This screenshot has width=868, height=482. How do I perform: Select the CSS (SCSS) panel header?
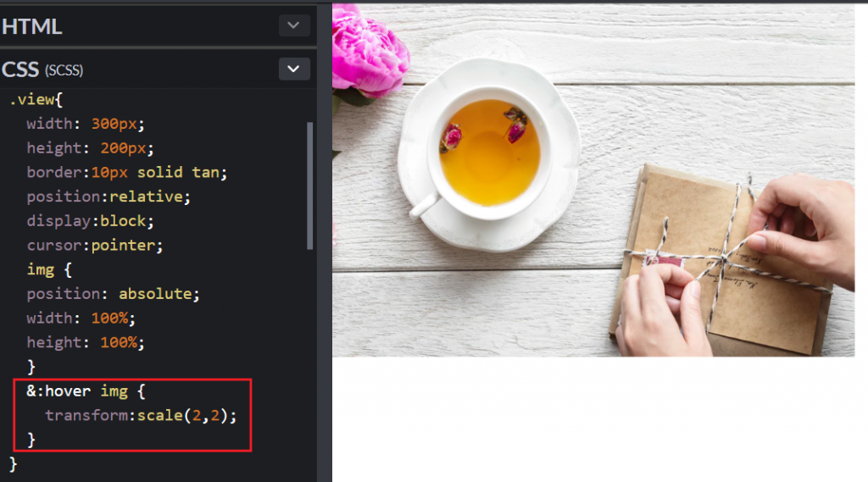[x=158, y=69]
